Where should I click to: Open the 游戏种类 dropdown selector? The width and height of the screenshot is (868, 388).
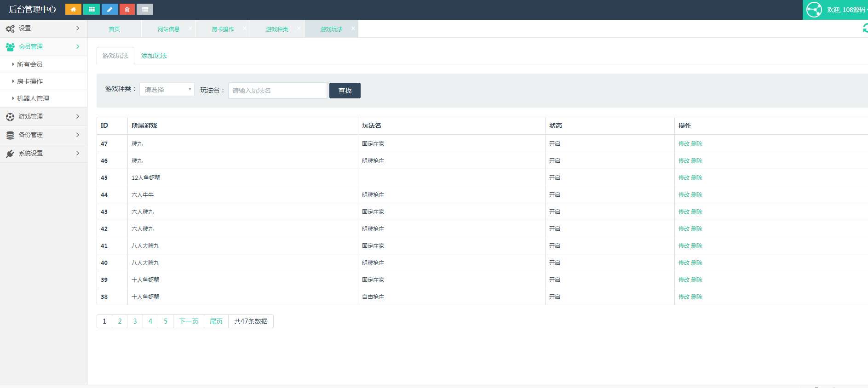pos(167,90)
